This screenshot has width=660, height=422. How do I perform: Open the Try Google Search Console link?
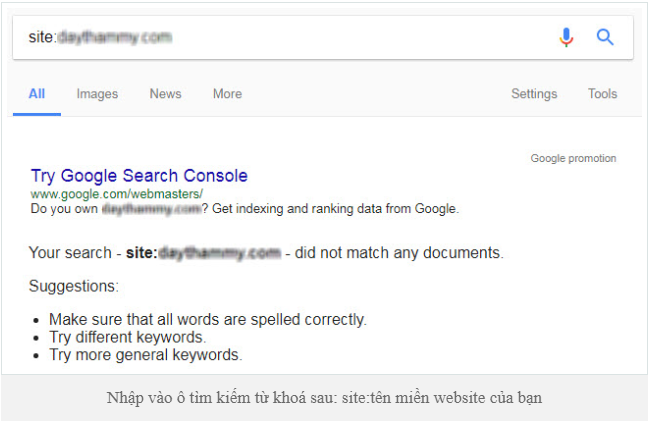click(x=139, y=176)
